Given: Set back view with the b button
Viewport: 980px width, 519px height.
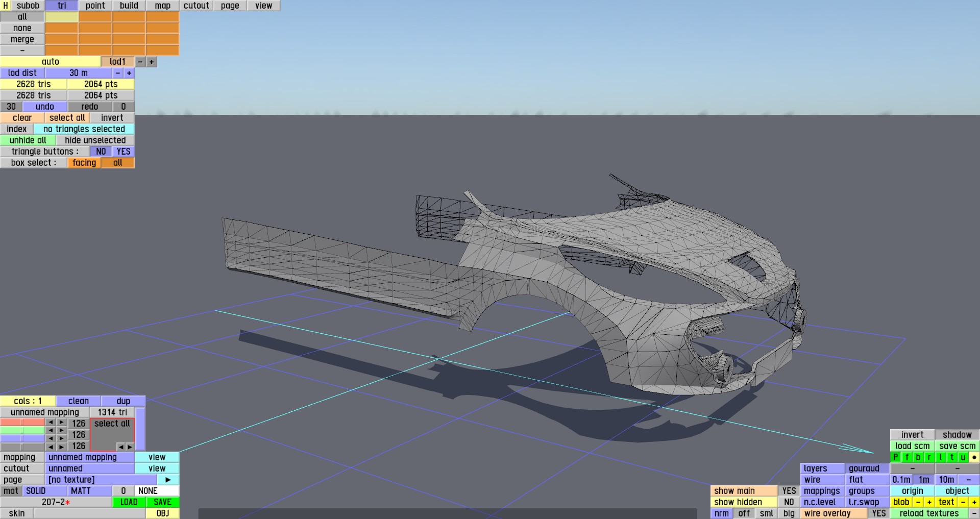Looking at the screenshot, I should 918,457.
